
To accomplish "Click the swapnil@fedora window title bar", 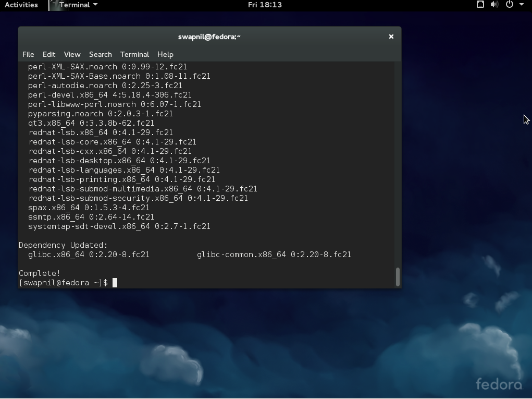I will click(209, 37).
